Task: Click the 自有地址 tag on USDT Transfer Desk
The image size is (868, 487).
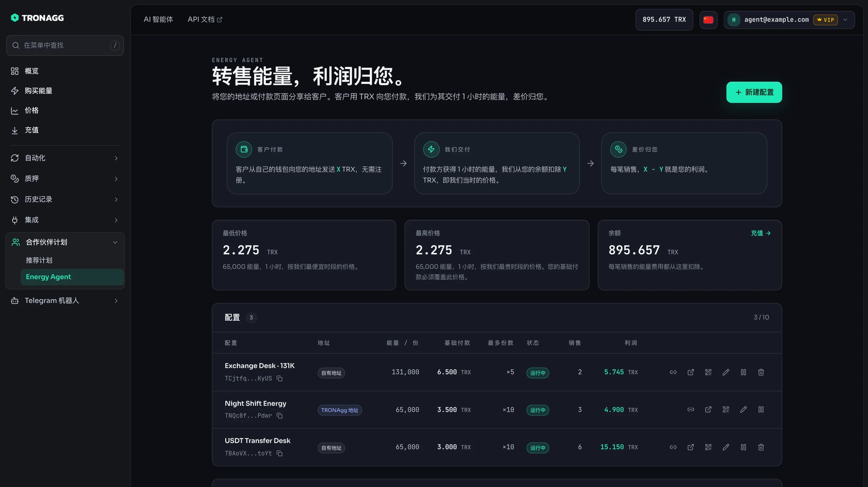Action: click(331, 448)
